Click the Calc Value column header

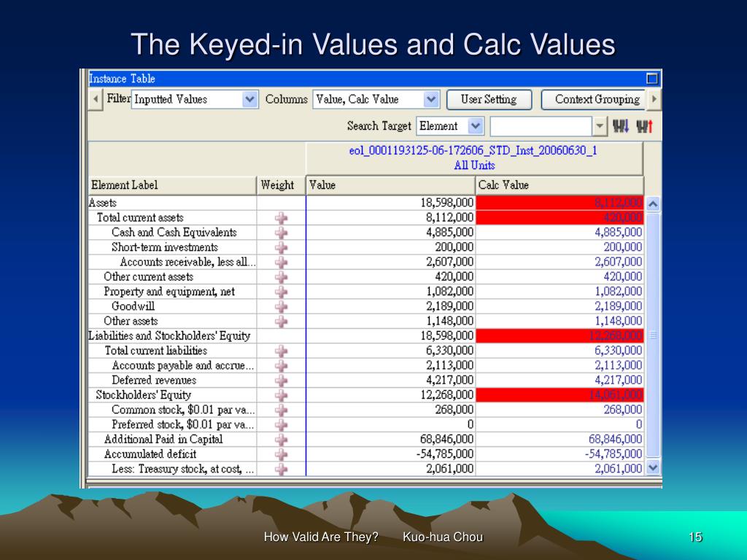560,185
